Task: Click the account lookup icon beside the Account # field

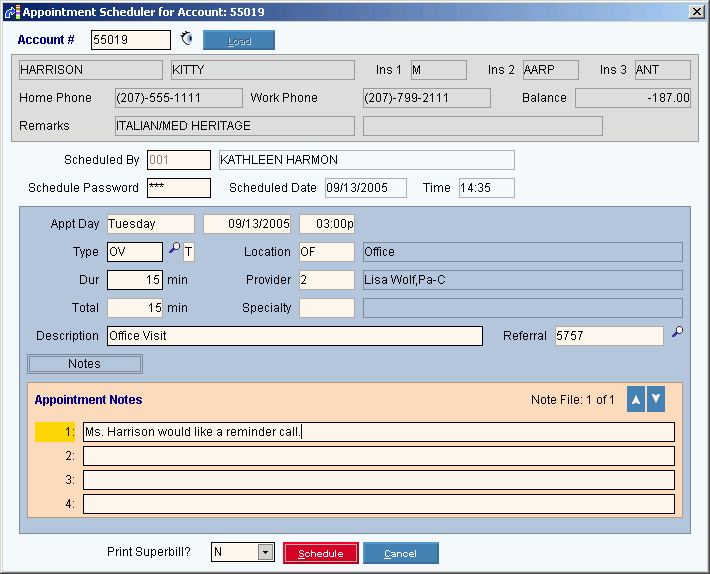Action: 186,38
